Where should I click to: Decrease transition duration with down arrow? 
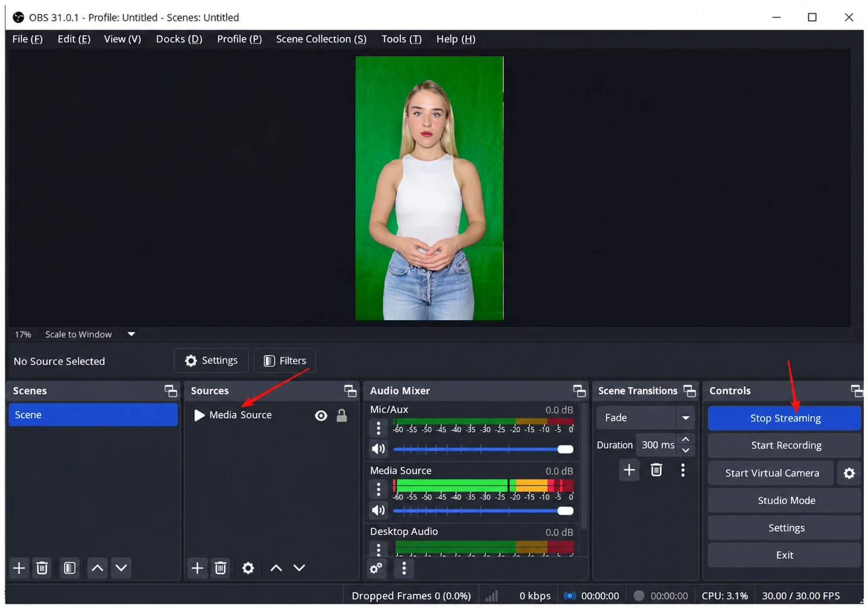pos(685,450)
